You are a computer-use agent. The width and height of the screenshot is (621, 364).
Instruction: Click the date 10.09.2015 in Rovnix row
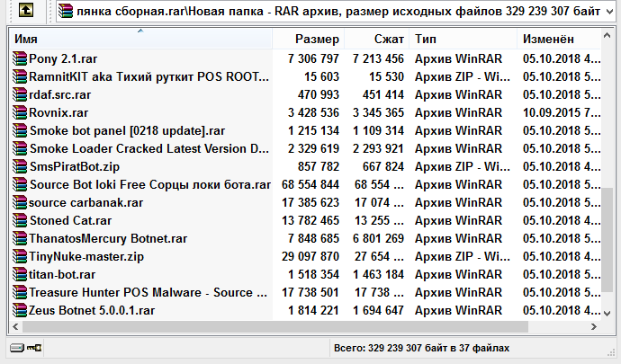562,112
